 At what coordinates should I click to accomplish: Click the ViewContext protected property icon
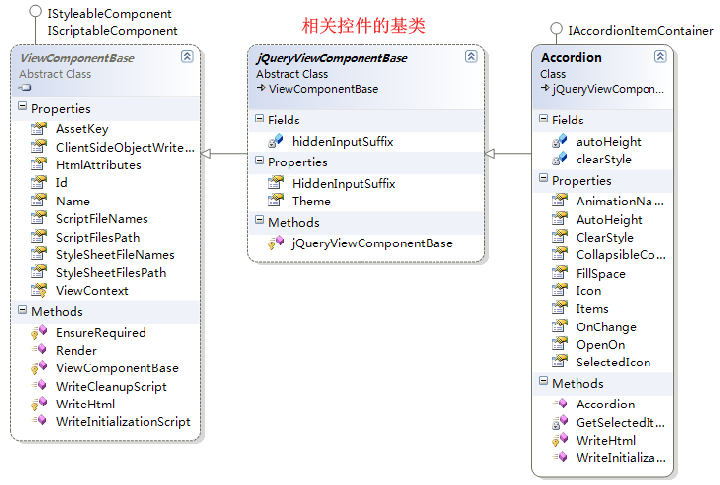coord(39,290)
